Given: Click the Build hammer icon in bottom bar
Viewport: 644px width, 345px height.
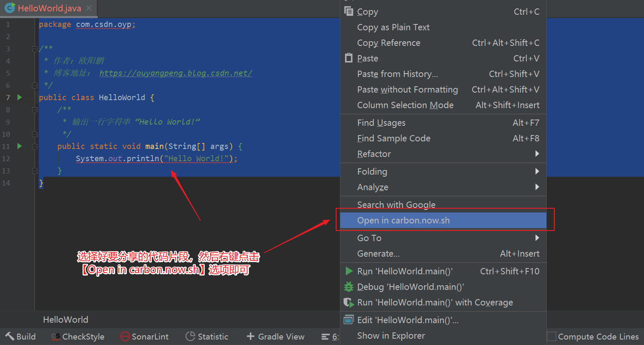Looking at the screenshot, I should [x=10, y=336].
